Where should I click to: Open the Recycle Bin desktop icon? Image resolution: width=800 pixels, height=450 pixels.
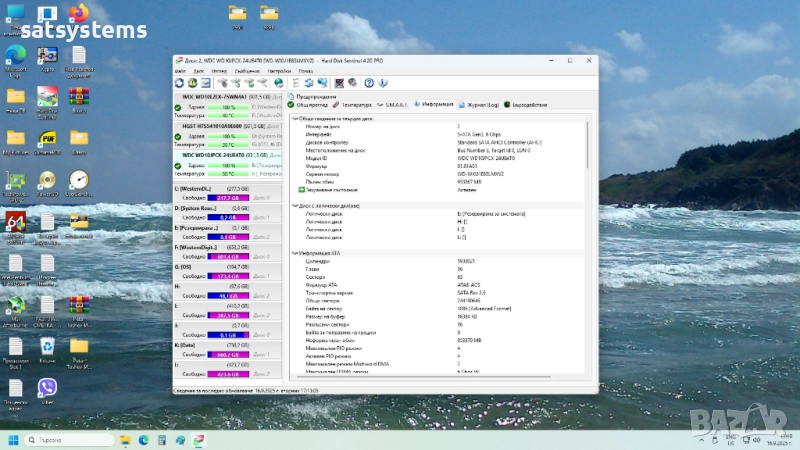click(46, 346)
